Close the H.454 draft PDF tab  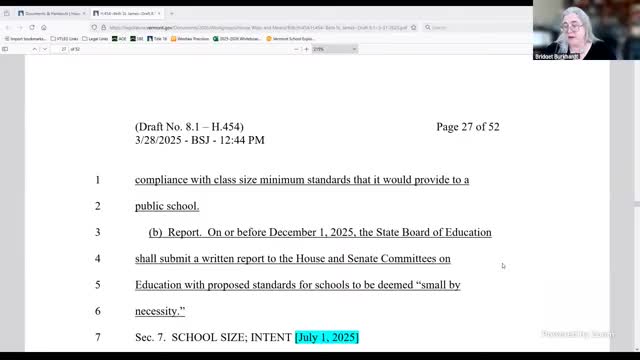coord(159,13)
